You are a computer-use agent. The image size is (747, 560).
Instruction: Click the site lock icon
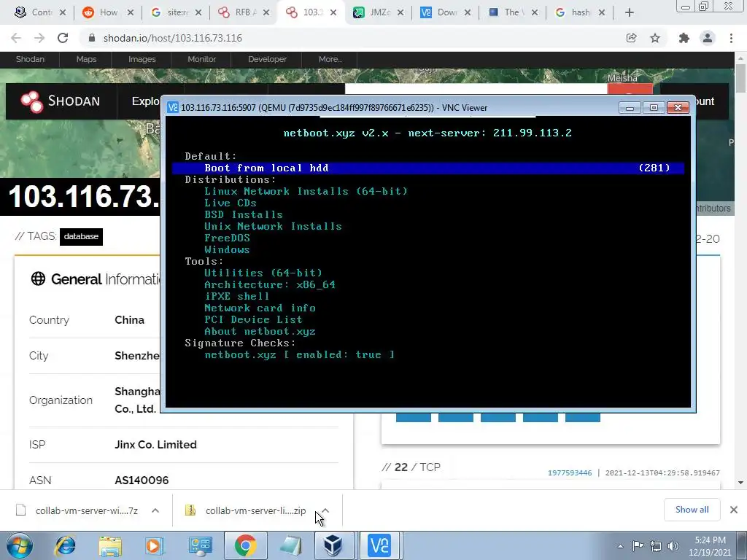(x=92, y=38)
